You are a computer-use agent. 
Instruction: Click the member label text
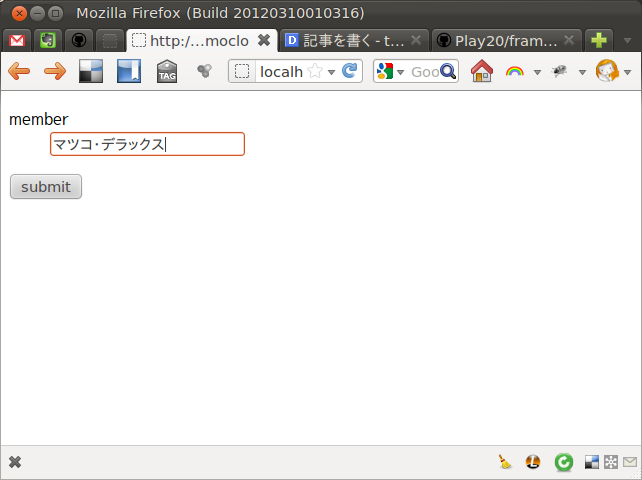(x=38, y=120)
